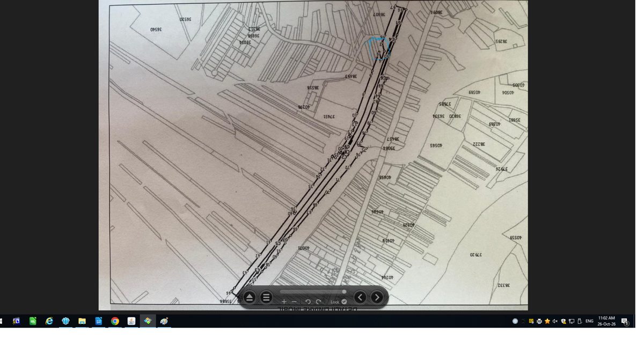644x362 pixels.
Task: Click the ENG language indicator
Action: [589, 321]
